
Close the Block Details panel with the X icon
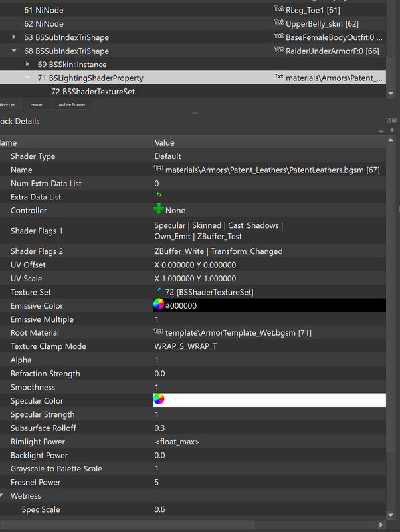394,120
